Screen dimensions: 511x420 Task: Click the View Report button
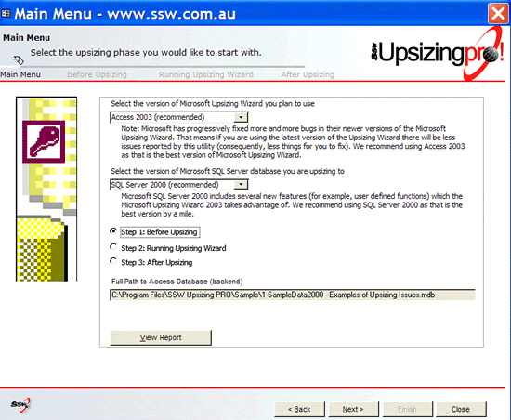161,337
